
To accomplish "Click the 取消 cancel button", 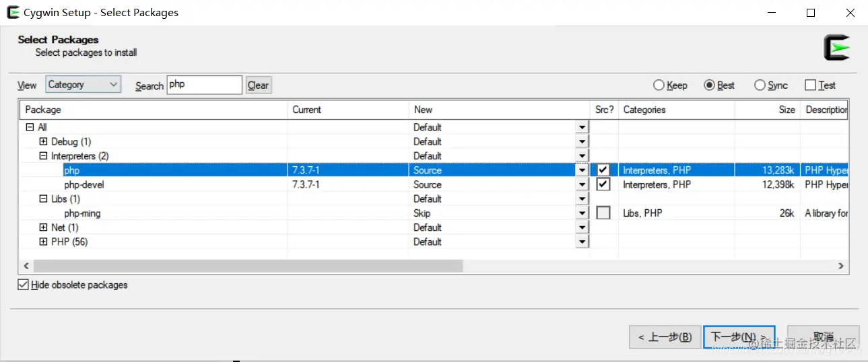I will 823,337.
